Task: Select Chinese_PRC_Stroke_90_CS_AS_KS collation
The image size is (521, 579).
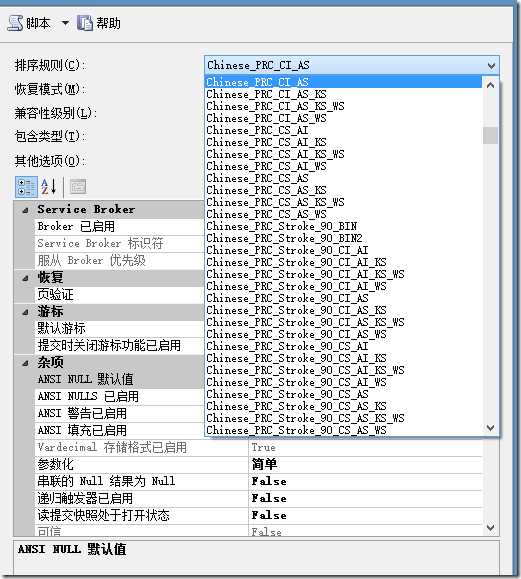Action: point(343,406)
